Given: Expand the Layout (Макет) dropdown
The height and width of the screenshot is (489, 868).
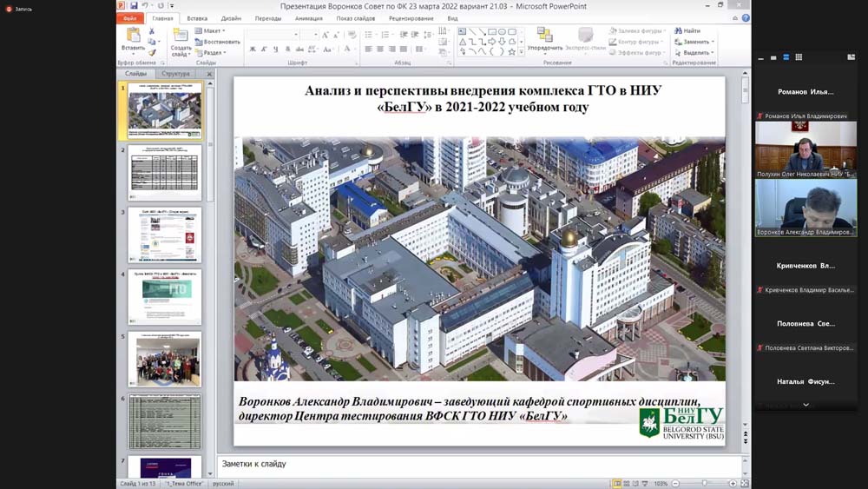Looking at the screenshot, I should (213, 30).
